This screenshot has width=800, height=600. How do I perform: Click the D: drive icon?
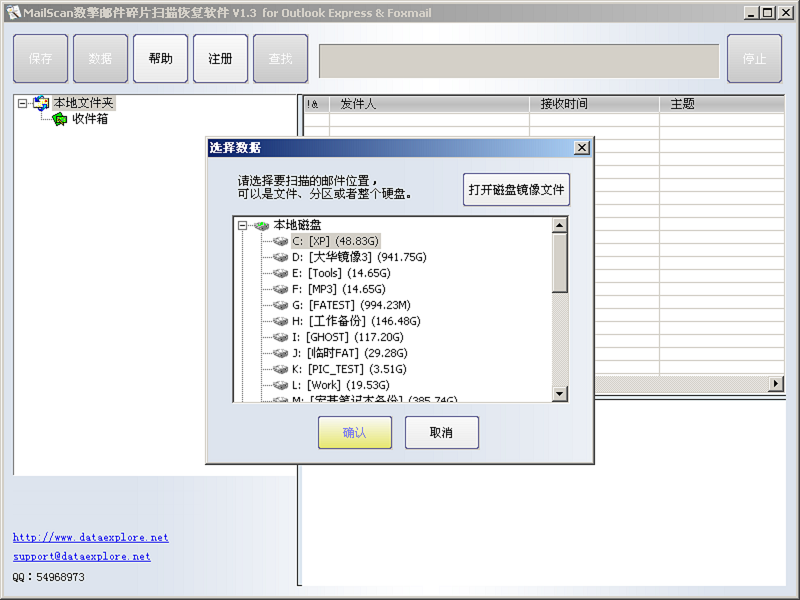click(x=281, y=257)
